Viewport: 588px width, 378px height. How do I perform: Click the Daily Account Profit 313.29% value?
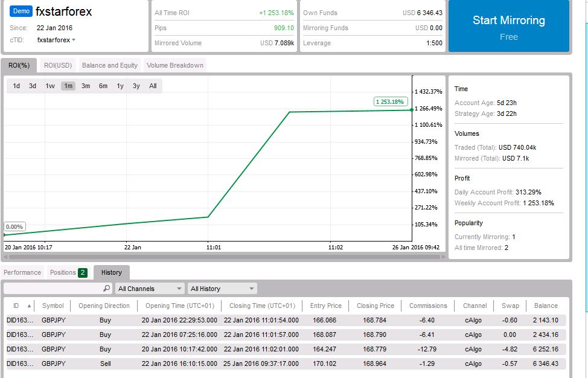point(528,192)
